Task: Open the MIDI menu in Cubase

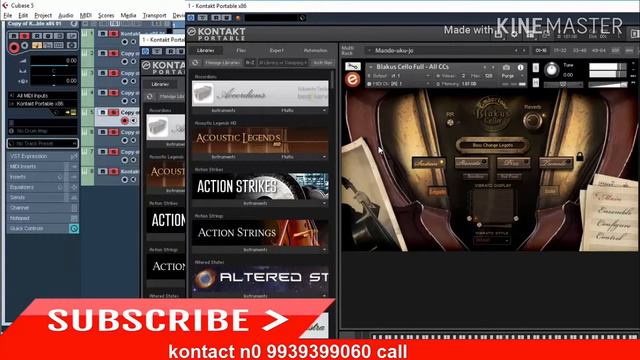Action: (86, 16)
